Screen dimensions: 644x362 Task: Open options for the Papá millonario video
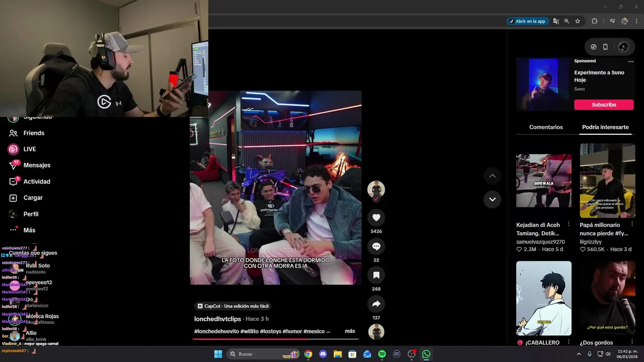pos(632,224)
